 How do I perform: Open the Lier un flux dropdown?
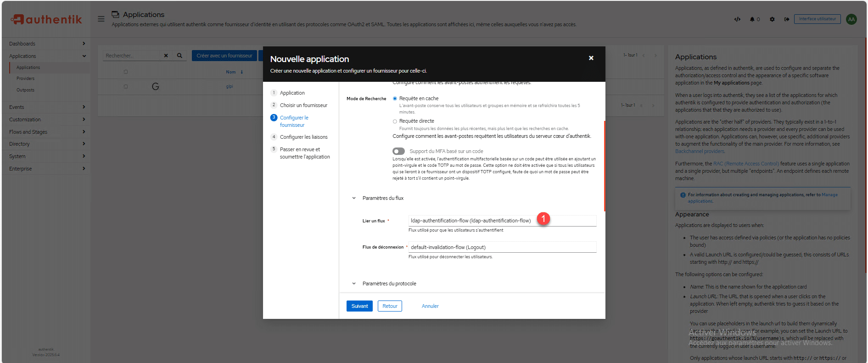(502, 221)
